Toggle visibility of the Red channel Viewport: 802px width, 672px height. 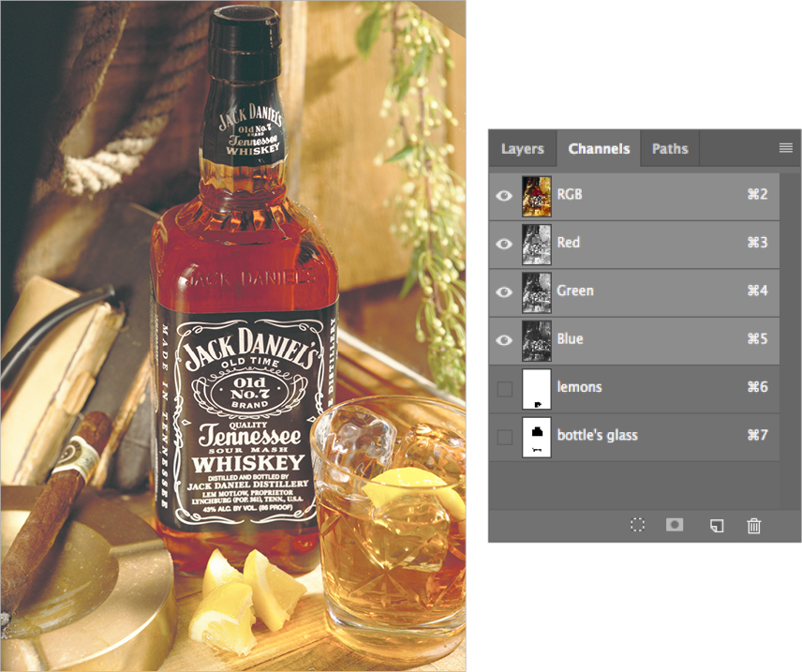(x=504, y=244)
